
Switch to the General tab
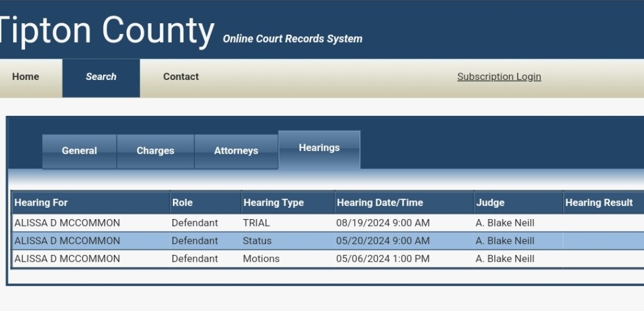(x=79, y=151)
